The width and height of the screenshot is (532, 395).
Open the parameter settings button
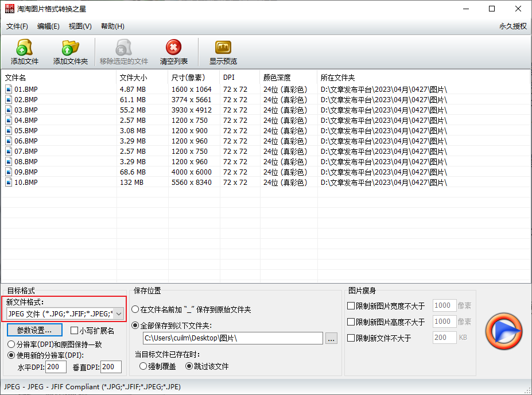point(34,330)
